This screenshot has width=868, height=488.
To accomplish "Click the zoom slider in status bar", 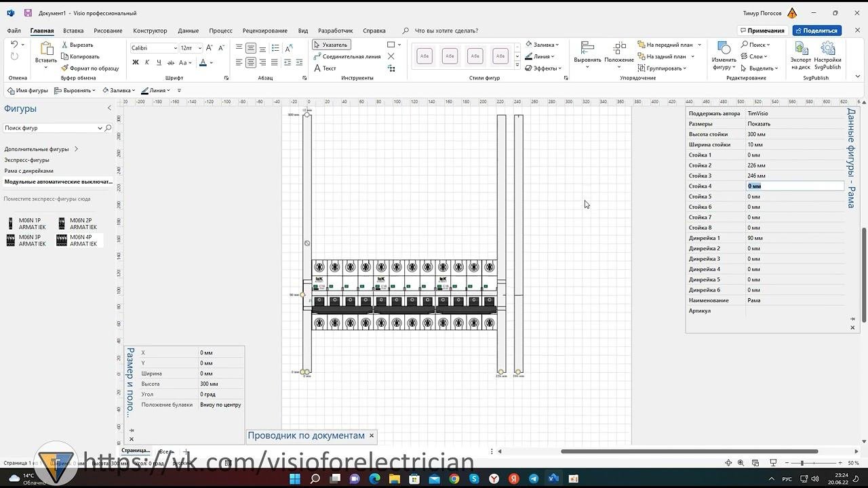I will [802, 463].
